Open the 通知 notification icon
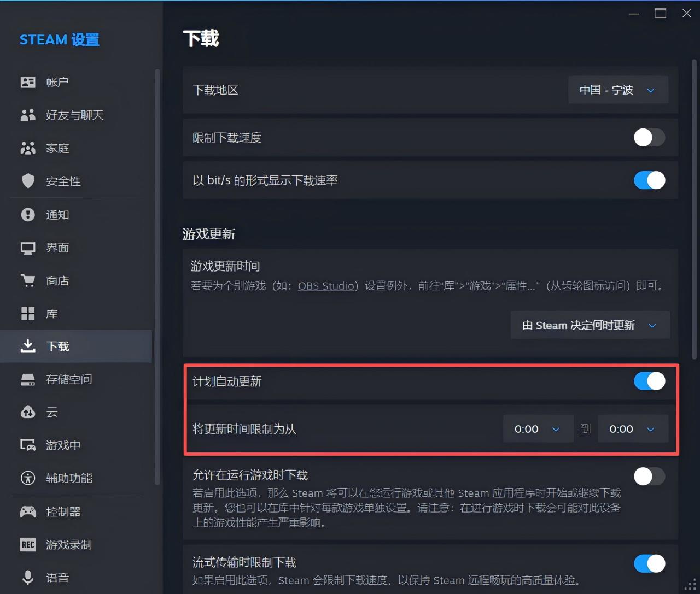700x594 pixels. 28,215
